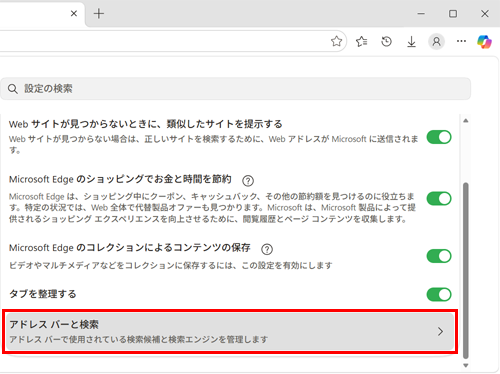Open the profile account icon
Viewport: 500px width, 374px height.
pyautogui.click(x=436, y=42)
